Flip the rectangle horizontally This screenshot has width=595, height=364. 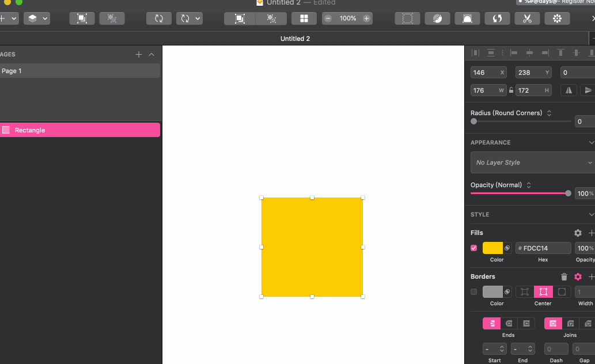pos(569,90)
